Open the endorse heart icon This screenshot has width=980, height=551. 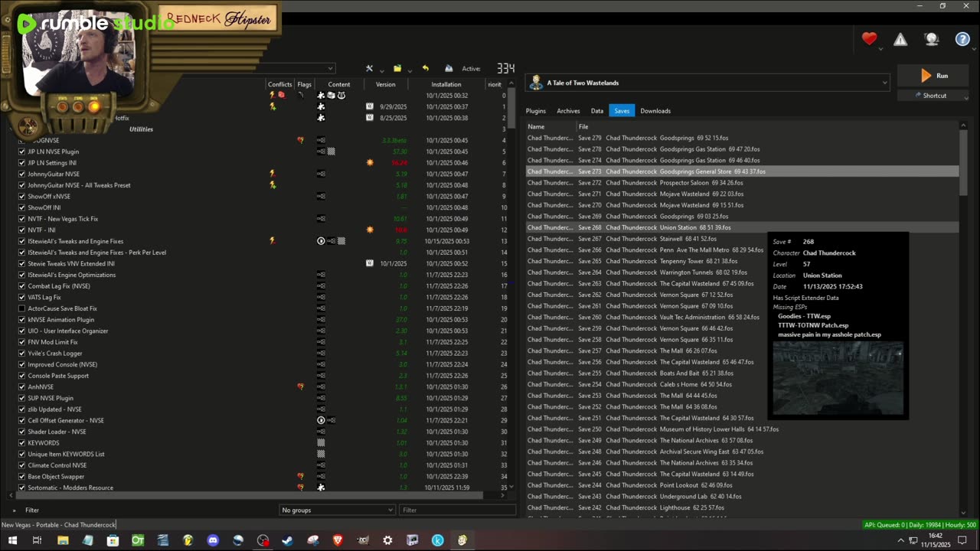869,39
